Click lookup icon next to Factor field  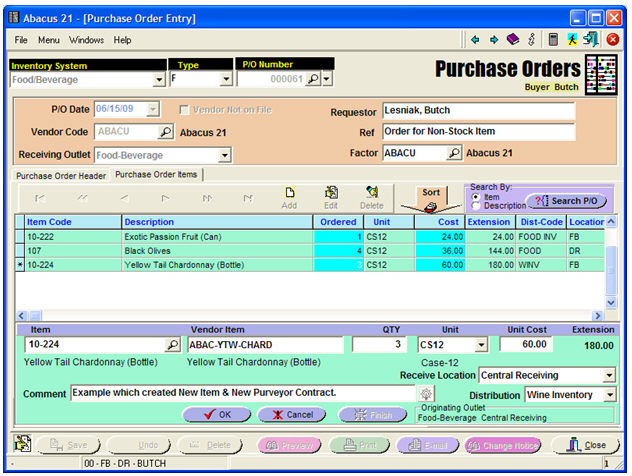(x=454, y=153)
